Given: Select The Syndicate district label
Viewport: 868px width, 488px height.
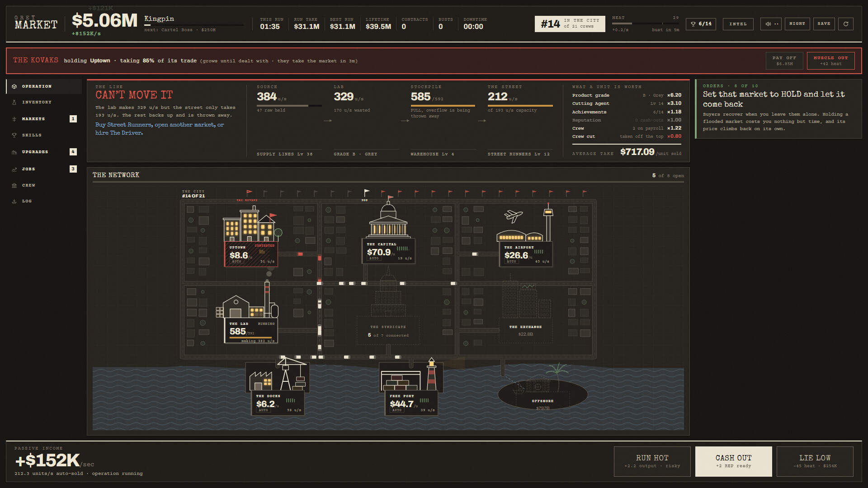Looking at the screenshot, I should click(388, 327).
